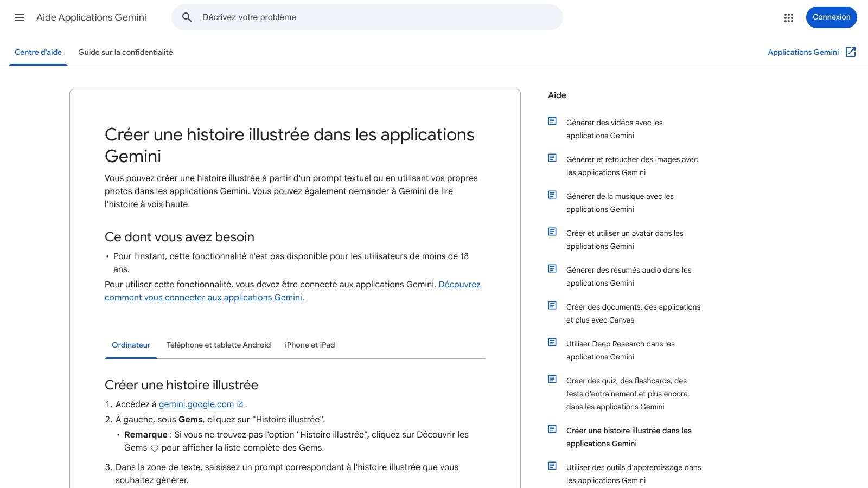Click the bold word Gems in step 2

pyautogui.click(x=190, y=419)
